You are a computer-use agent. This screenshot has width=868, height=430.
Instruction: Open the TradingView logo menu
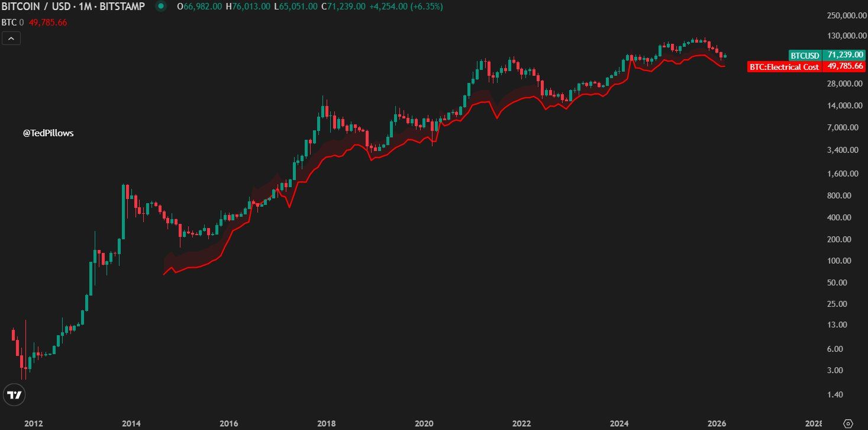[13, 395]
